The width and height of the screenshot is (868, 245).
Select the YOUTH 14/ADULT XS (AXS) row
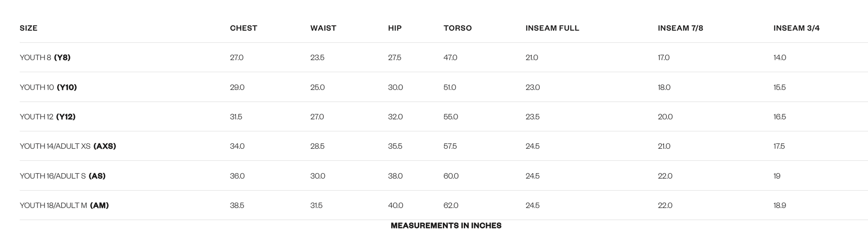point(444,146)
